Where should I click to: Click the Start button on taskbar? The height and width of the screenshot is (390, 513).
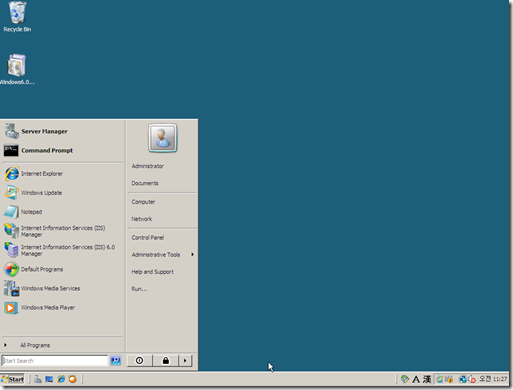click(13, 379)
